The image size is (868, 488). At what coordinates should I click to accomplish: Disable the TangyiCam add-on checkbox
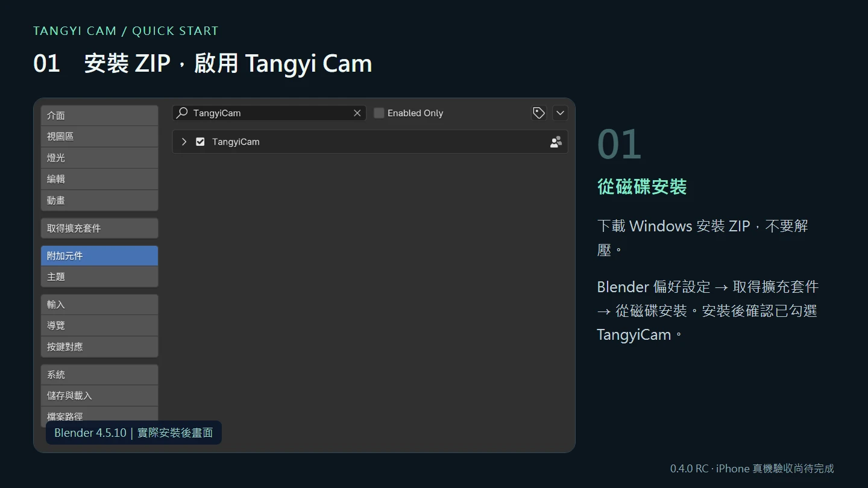[x=200, y=142]
